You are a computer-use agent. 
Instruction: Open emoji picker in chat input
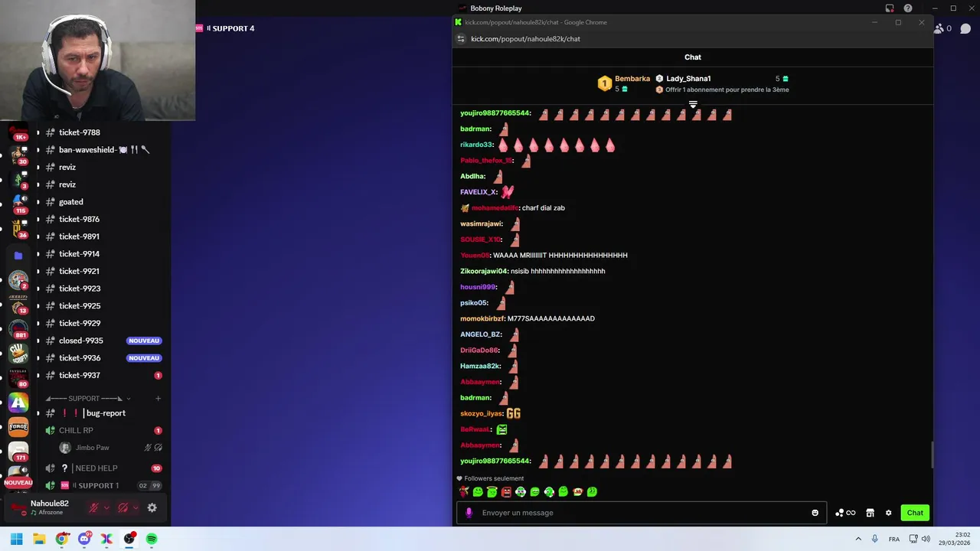815,513
